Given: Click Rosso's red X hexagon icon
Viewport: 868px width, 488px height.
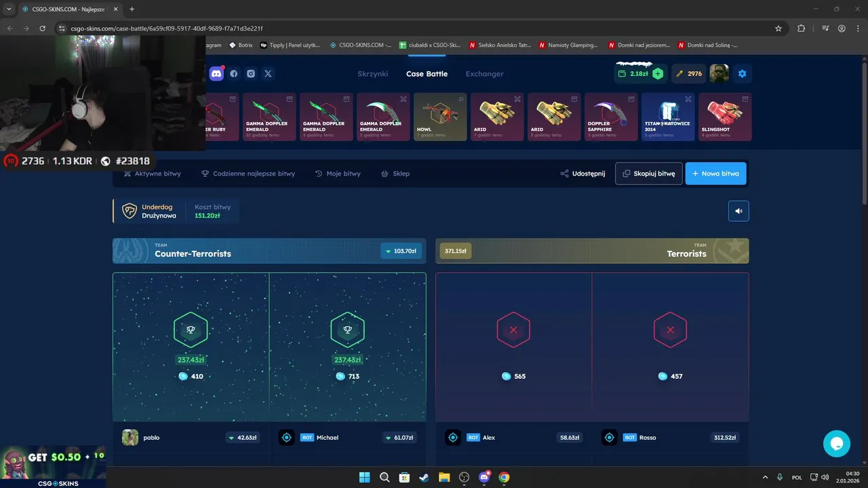Looking at the screenshot, I should 670,330.
